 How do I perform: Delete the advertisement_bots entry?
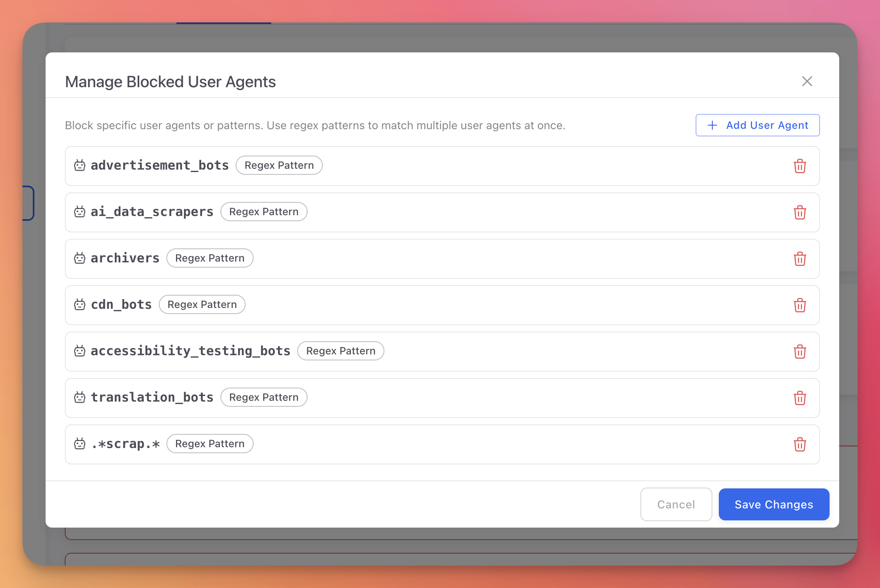point(800,166)
